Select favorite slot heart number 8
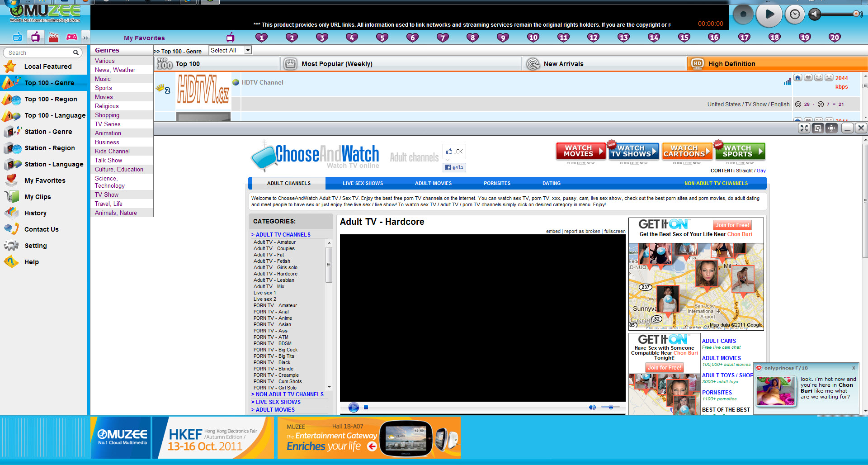This screenshot has height=465, width=868. tap(473, 38)
